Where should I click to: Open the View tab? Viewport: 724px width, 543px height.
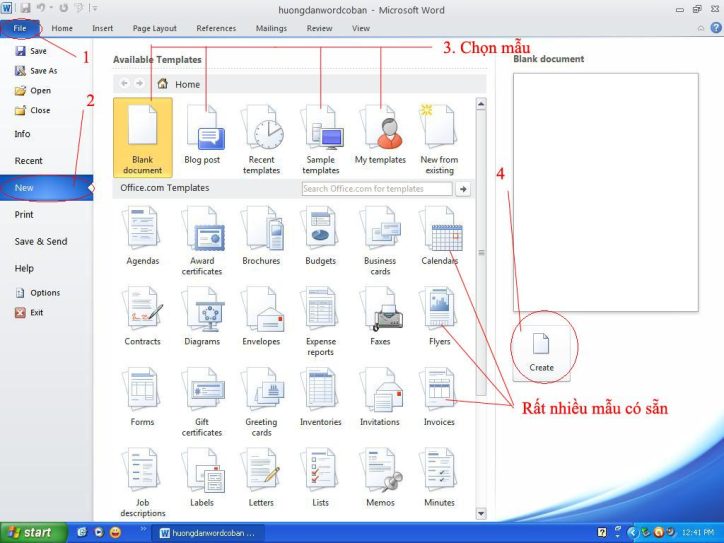[361, 28]
